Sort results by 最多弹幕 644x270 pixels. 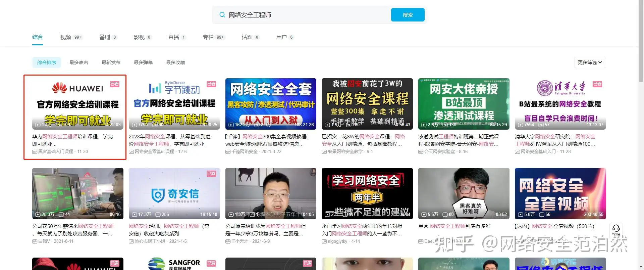pyautogui.click(x=143, y=62)
